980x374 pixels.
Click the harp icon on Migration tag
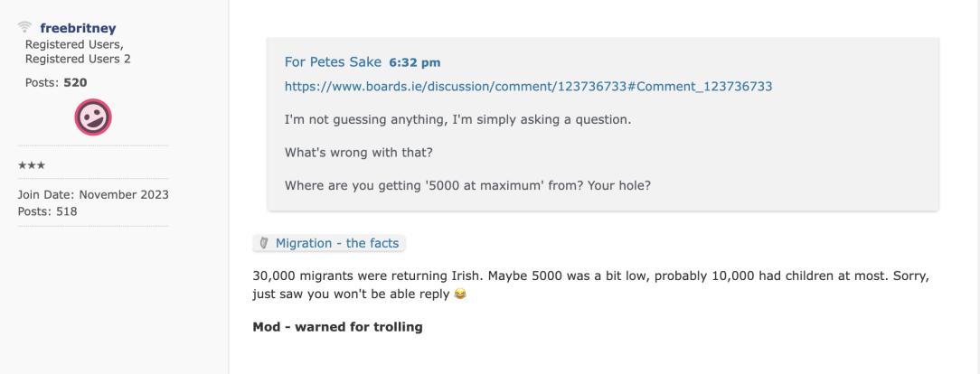click(x=264, y=243)
